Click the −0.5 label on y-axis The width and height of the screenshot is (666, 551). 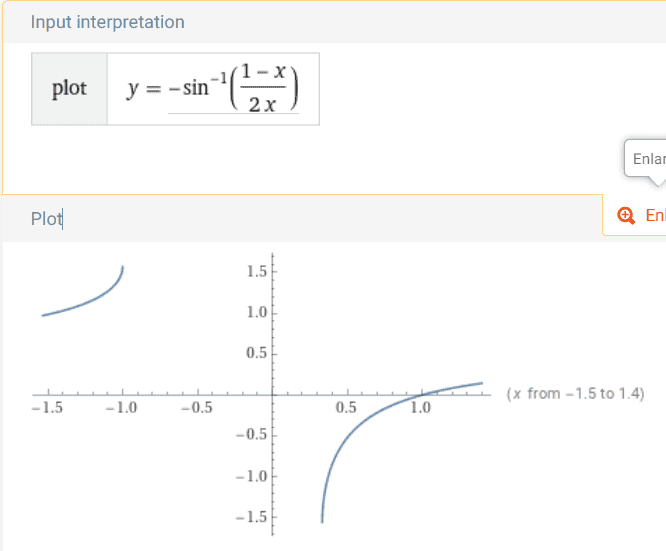point(251,435)
